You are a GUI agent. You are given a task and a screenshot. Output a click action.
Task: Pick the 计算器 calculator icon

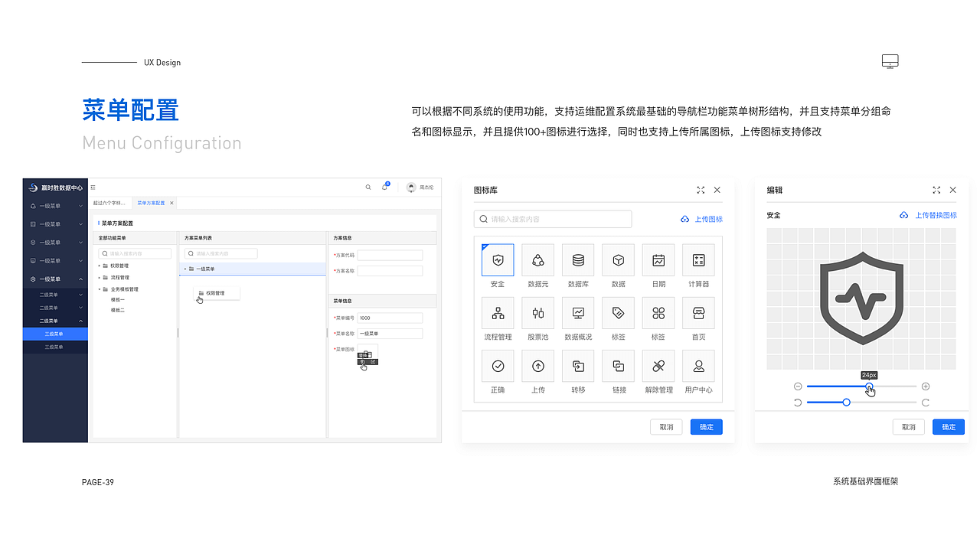pyautogui.click(x=698, y=260)
